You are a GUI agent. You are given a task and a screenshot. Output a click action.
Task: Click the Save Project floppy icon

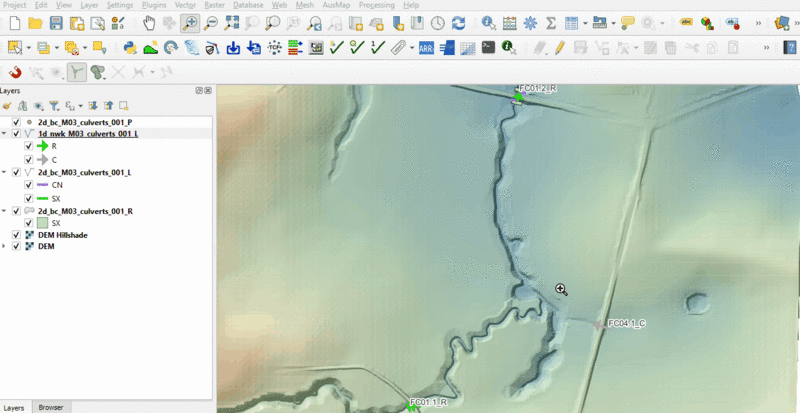click(56, 23)
